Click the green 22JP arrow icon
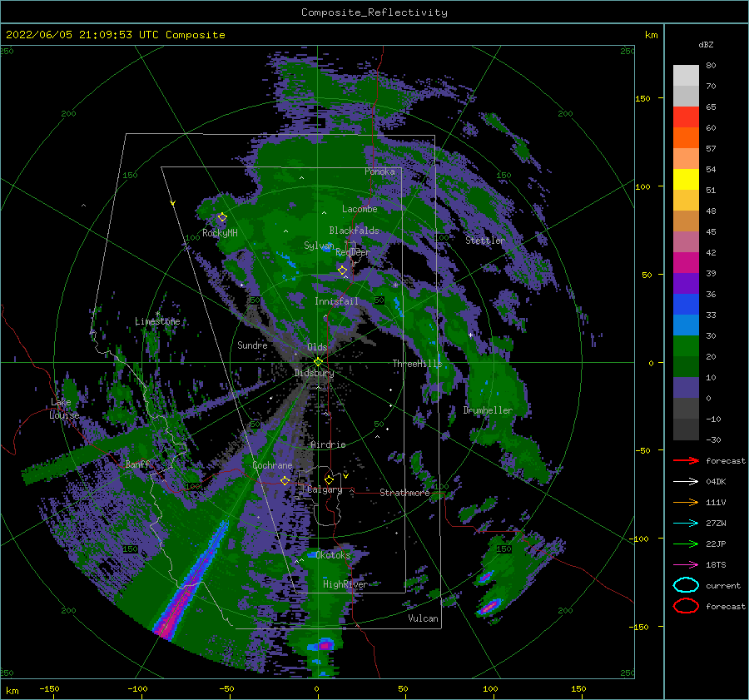Viewport: 749px width, 700px height. 686,544
